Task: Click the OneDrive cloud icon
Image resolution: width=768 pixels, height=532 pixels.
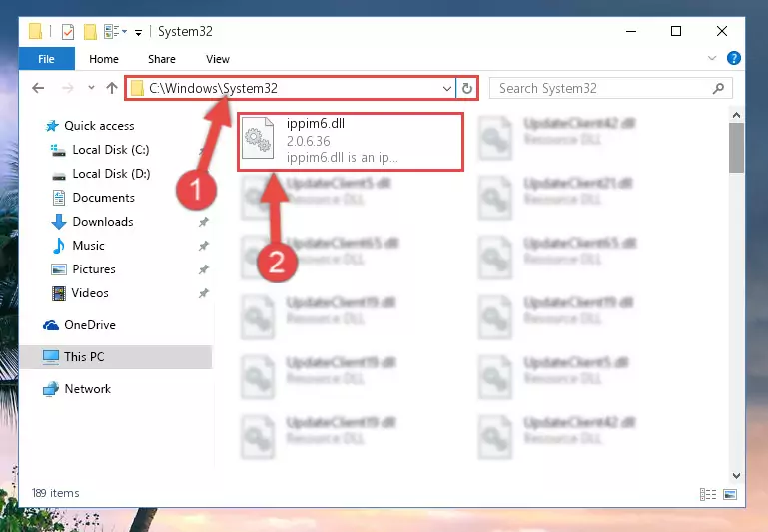Action: (51, 325)
